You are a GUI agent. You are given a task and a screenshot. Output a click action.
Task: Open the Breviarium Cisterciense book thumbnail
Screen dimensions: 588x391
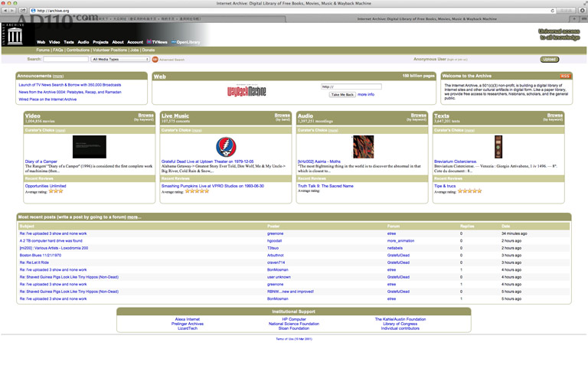(498, 147)
